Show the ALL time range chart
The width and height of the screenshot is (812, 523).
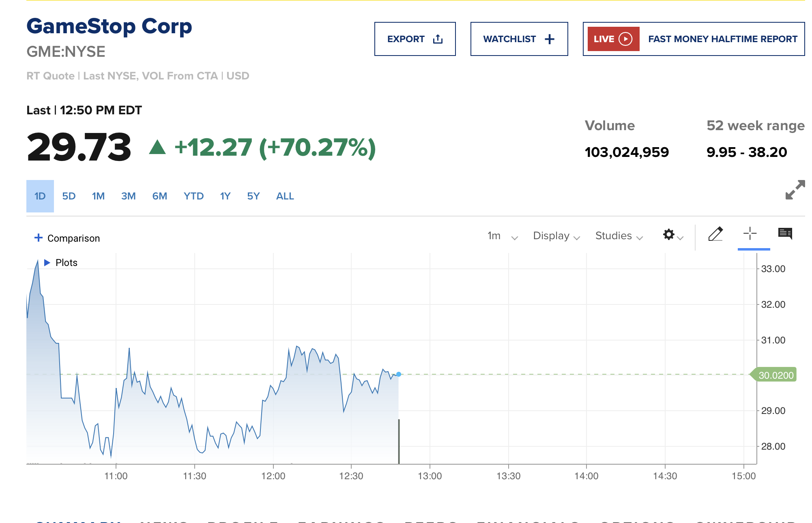285,196
